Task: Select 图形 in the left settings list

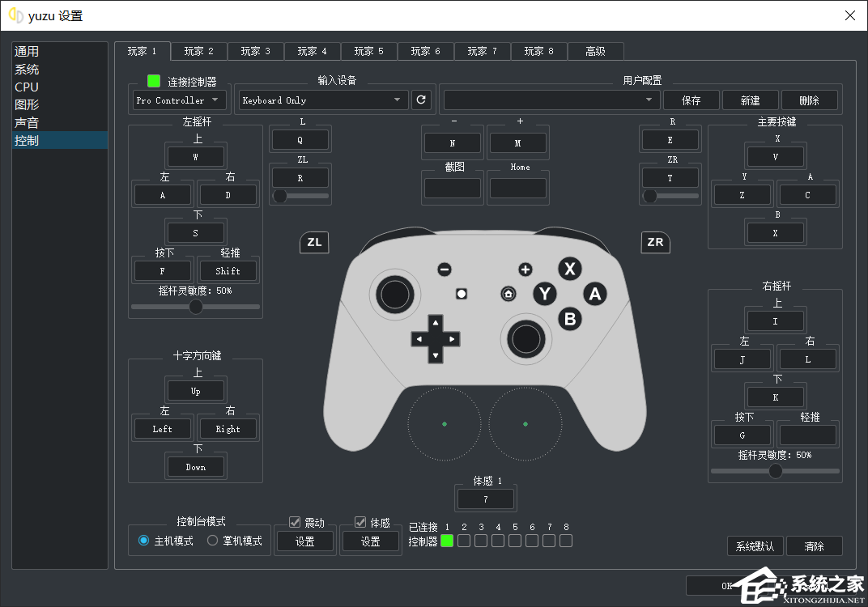Action: coord(27,104)
